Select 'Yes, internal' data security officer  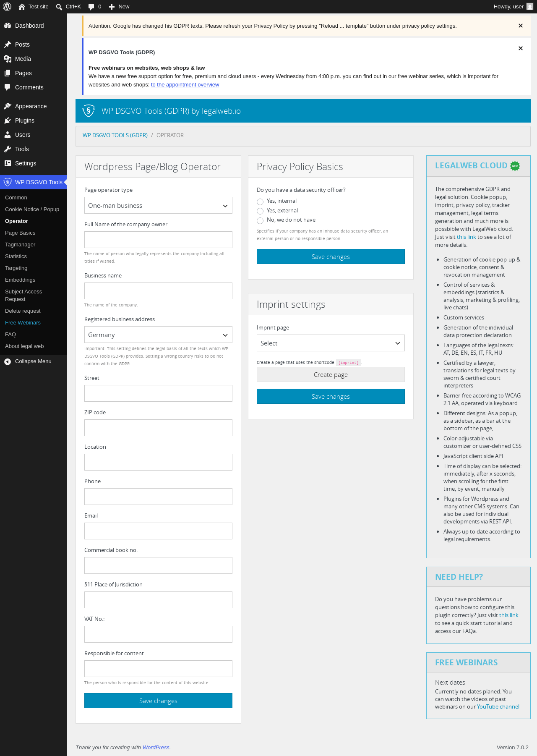point(260,201)
